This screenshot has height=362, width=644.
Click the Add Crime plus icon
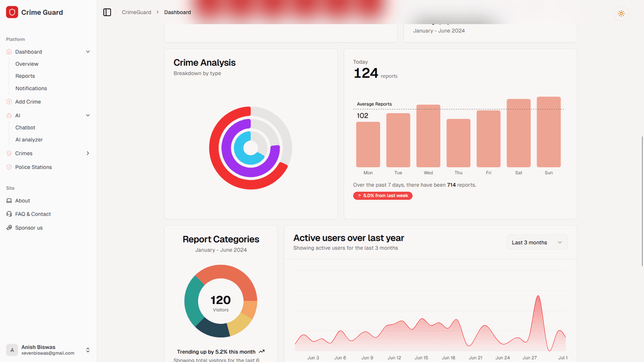tap(9, 101)
